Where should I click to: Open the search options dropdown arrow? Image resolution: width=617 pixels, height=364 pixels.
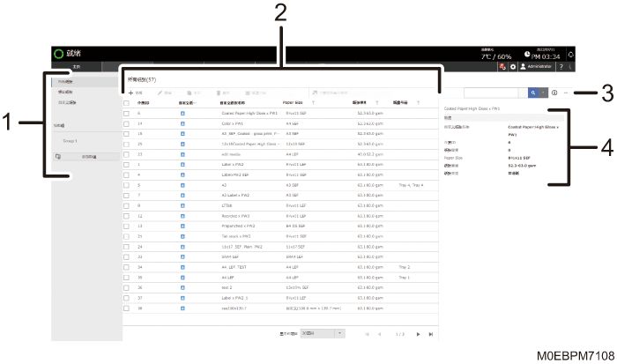544,93
